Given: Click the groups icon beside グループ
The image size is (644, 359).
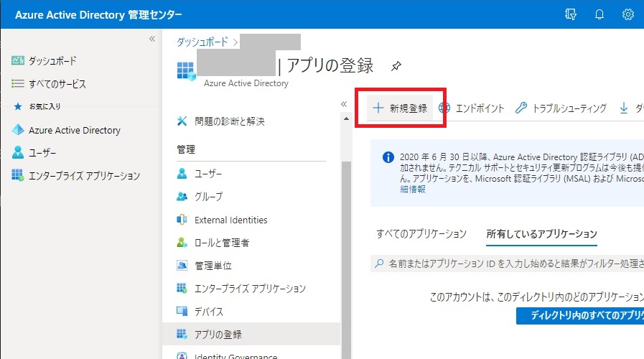Looking at the screenshot, I should coord(182,196).
